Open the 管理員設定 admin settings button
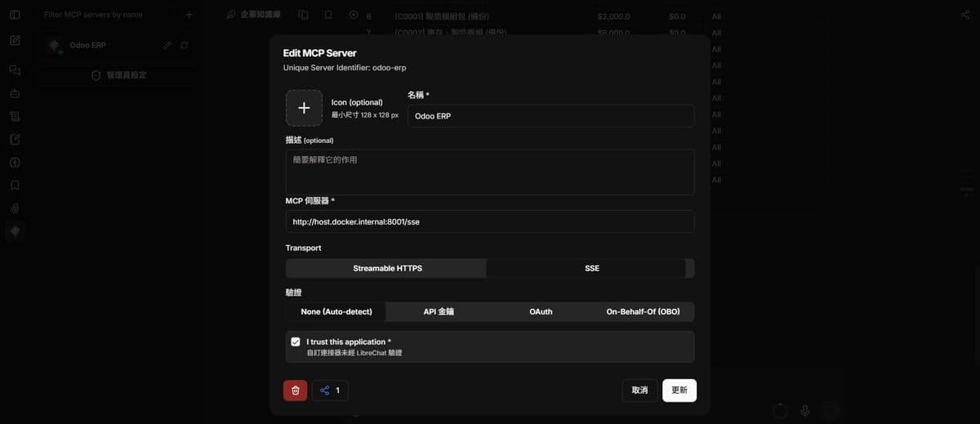This screenshot has width=980, height=424. pyautogui.click(x=119, y=75)
